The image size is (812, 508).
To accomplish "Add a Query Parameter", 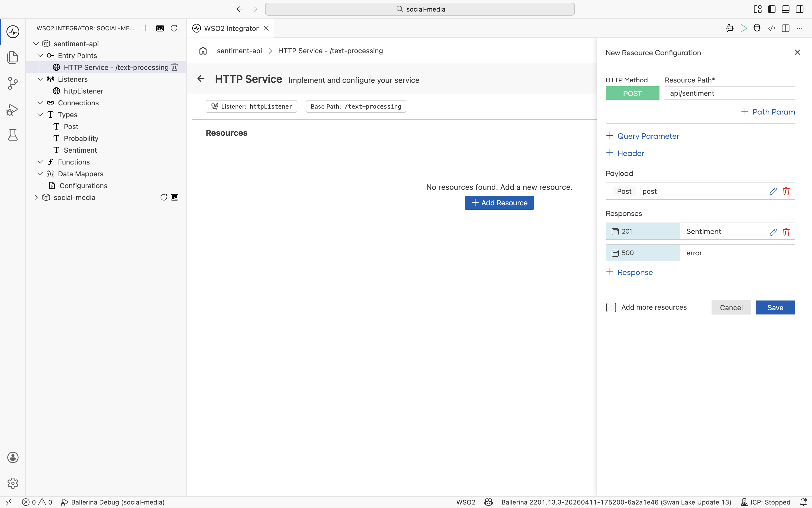I will pos(643,136).
